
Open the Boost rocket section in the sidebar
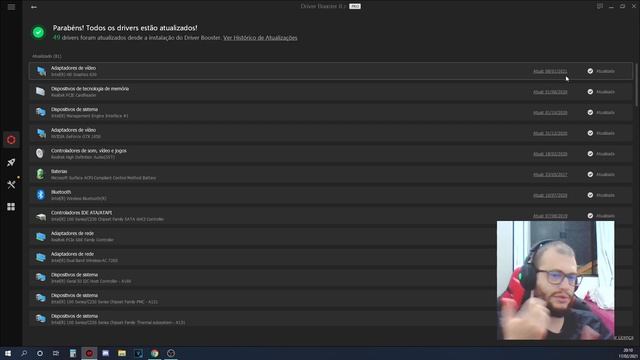[x=11, y=162]
